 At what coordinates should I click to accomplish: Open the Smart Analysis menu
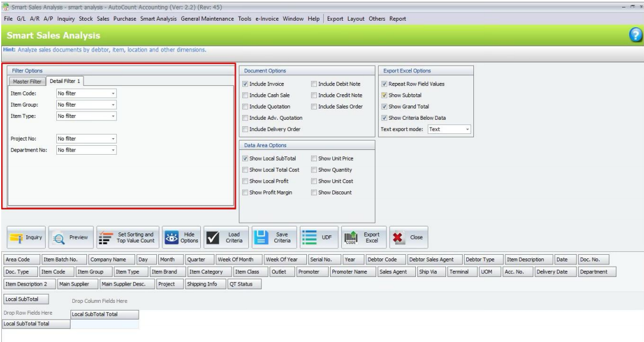(x=158, y=19)
